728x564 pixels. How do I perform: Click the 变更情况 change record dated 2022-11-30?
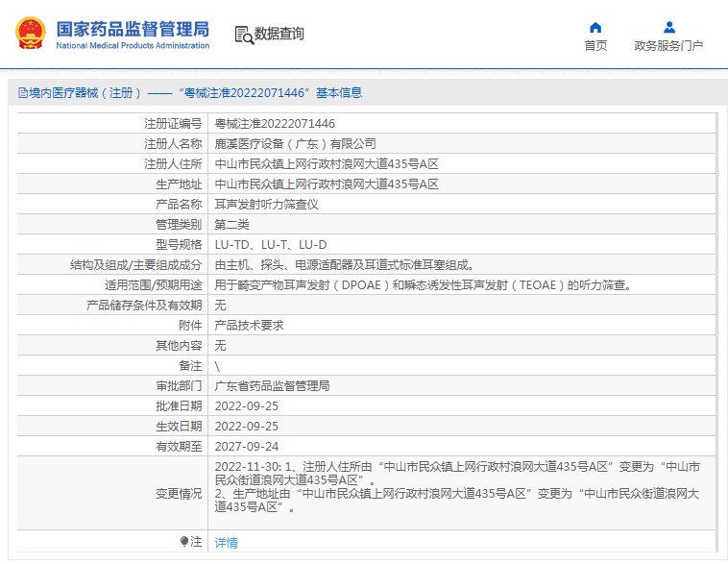pos(457,486)
